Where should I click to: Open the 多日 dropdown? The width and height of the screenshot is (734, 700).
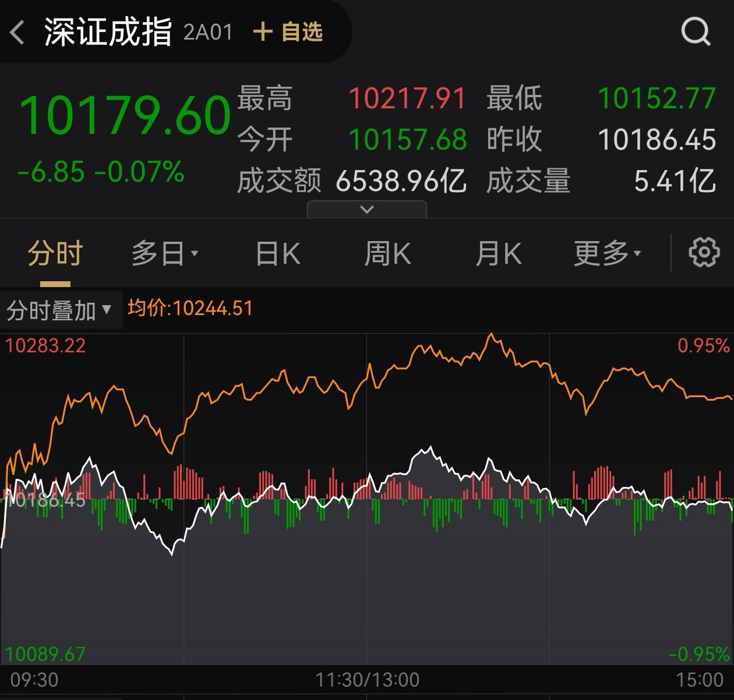click(x=165, y=252)
